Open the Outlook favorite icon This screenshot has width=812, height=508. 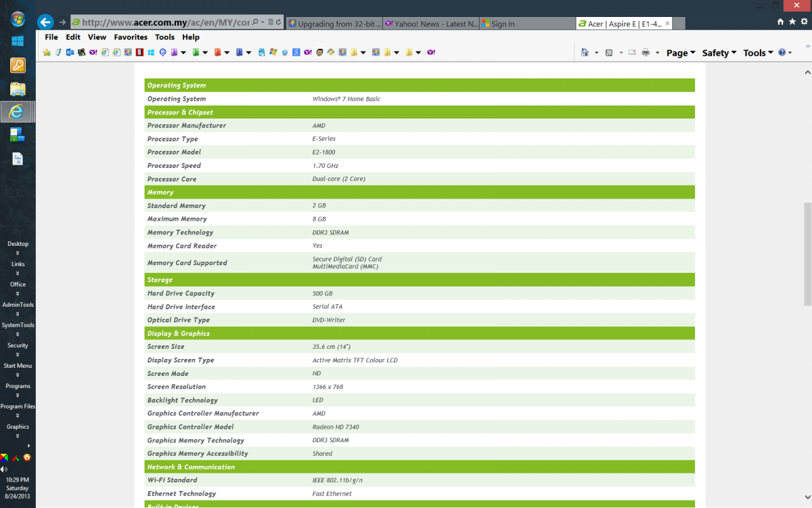tap(70, 52)
